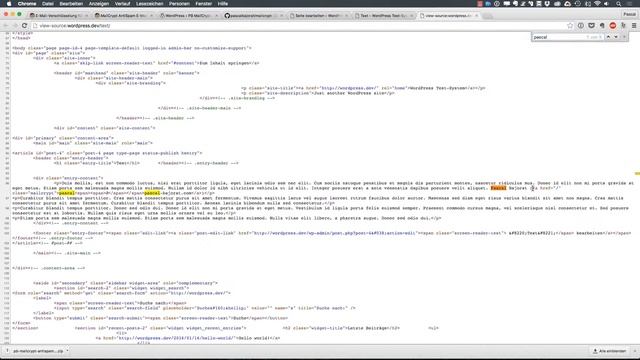Open the Anzeigen menu

click(x=99, y=4)
